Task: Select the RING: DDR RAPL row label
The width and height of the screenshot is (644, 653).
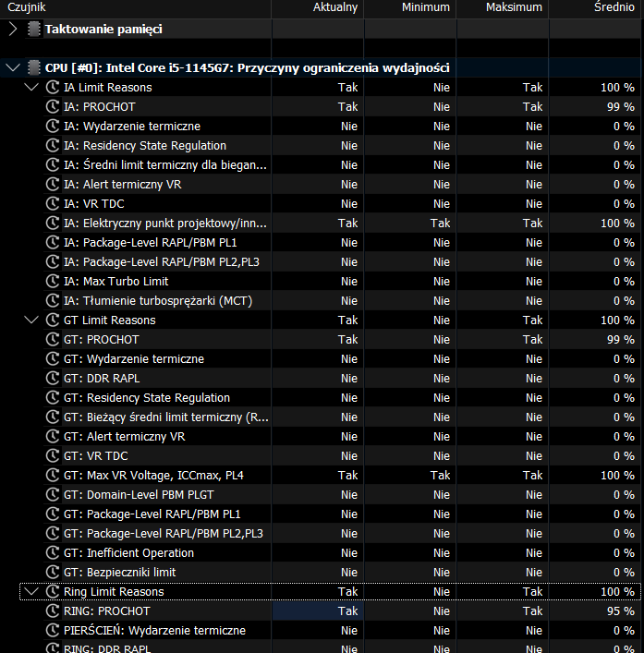Action: pos(107,648)
